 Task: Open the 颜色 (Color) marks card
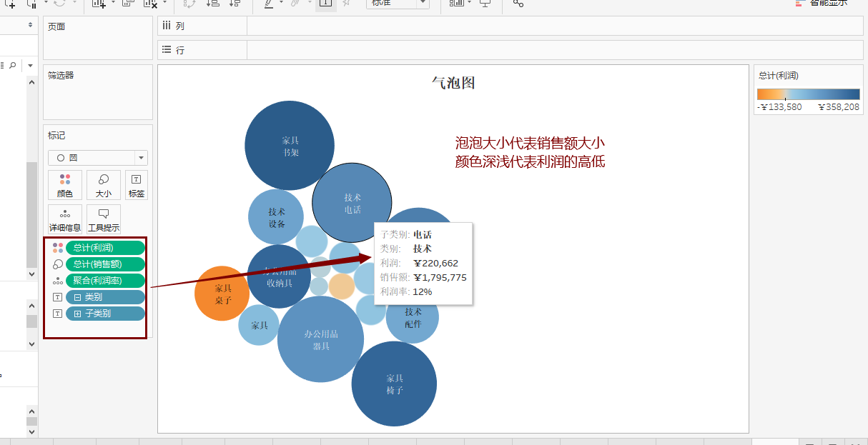(x=65, y=185)
